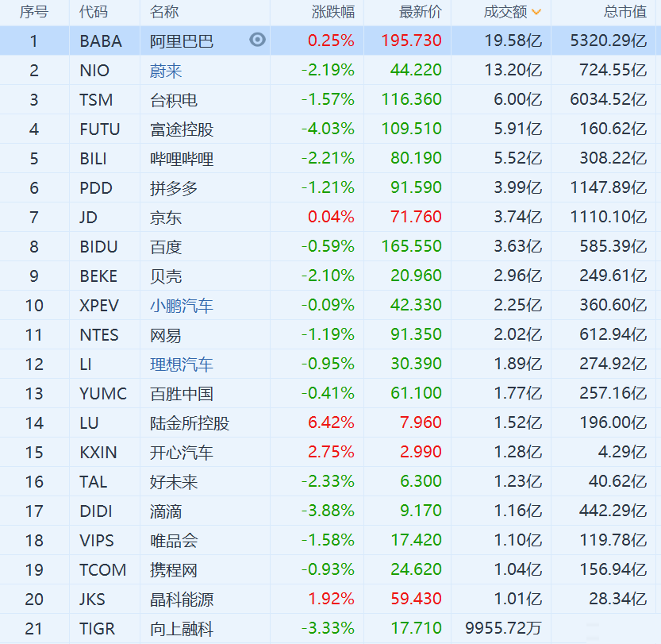
Task: Select the FUTU stock code
Action: [x=100, y=129]
